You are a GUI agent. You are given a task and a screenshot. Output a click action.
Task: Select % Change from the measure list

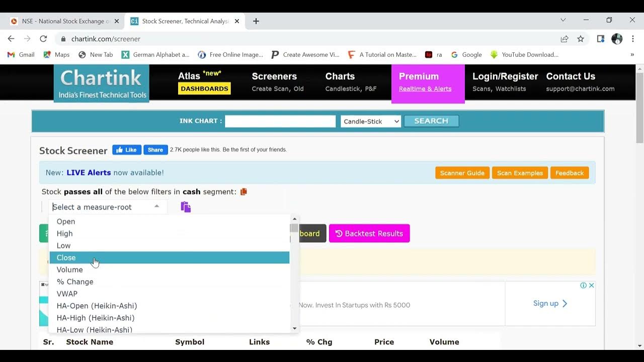tap(169, 282)
